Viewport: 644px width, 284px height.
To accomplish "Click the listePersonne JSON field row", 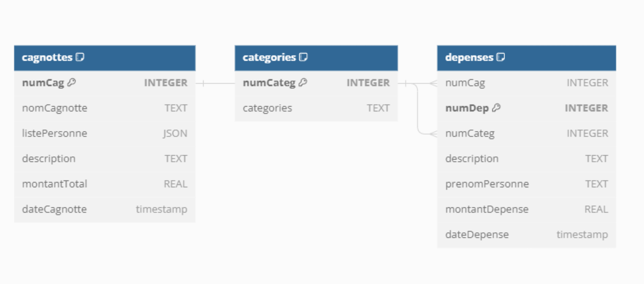I will [104, 133].
